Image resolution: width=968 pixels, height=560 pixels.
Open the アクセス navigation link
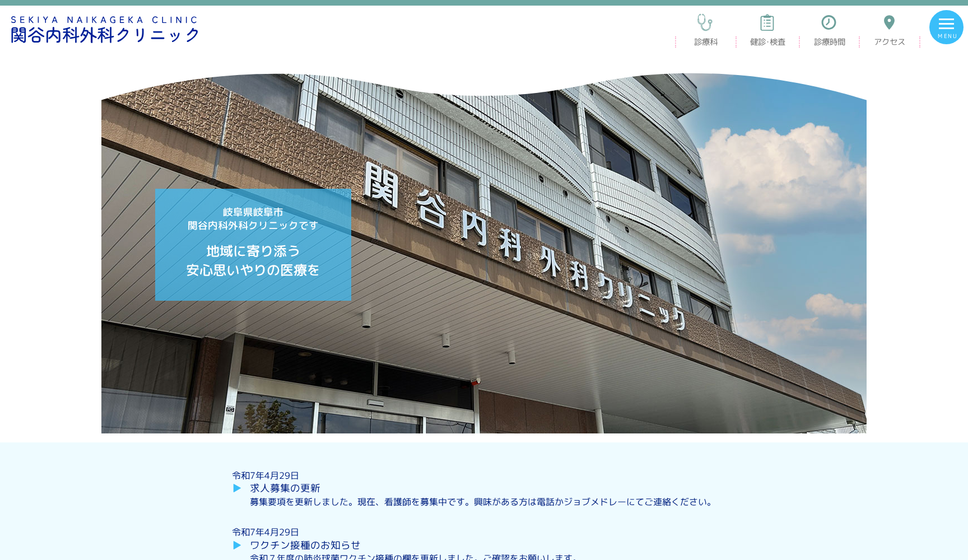889,41
